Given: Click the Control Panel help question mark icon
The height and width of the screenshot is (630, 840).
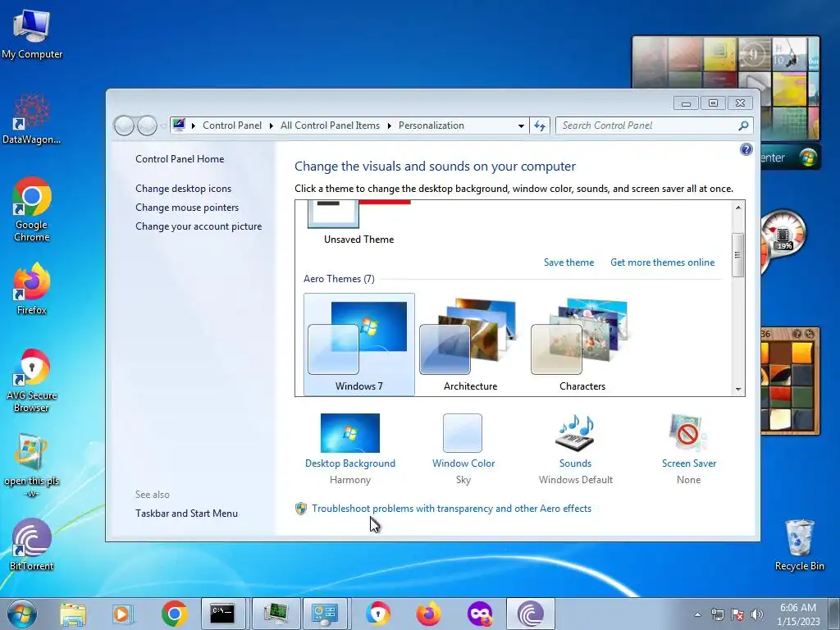Looking at the screenshot, I should tap(746, 149).
